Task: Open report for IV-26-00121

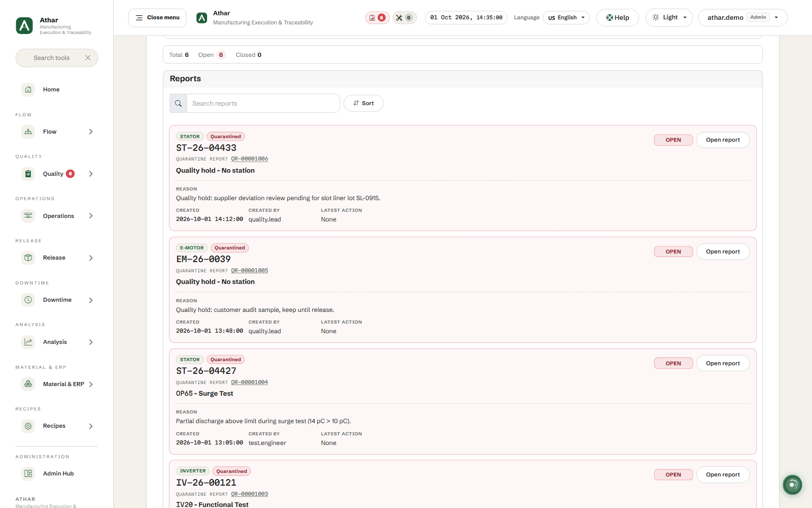Action: coord(723,474)
